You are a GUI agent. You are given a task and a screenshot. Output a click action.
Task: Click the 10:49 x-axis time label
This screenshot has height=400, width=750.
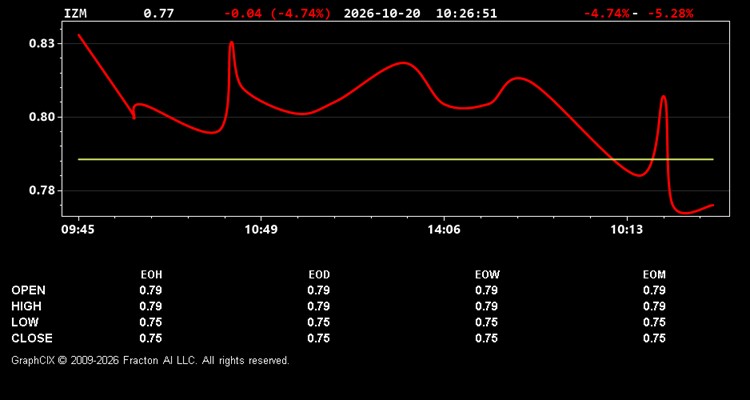[x=261, y=230]
